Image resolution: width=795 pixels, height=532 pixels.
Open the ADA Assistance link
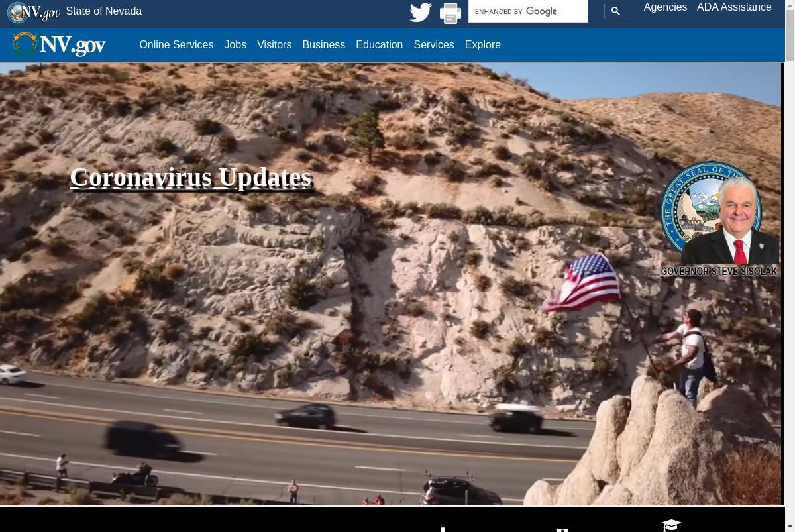(734, 7)
